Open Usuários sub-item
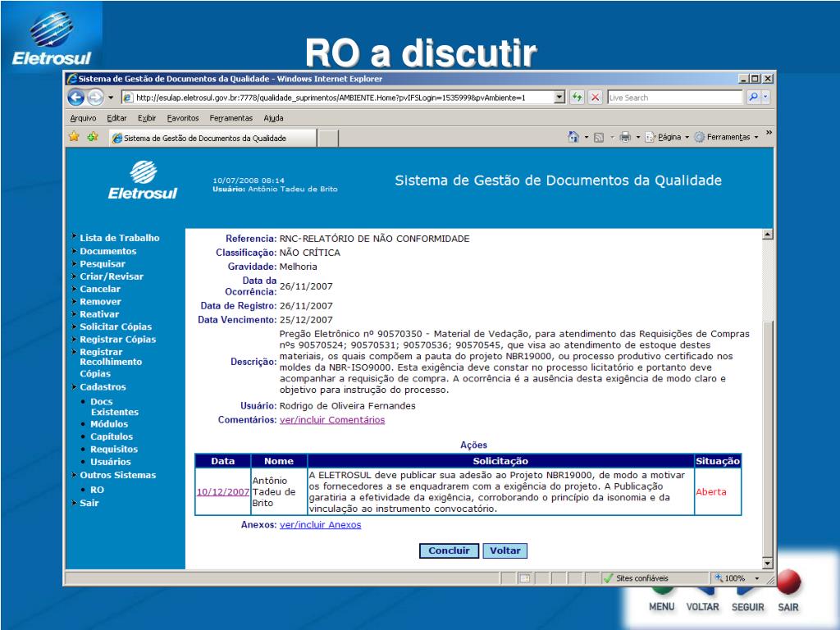The height and width of the screenshot is (630, 840). pos(111,462)
